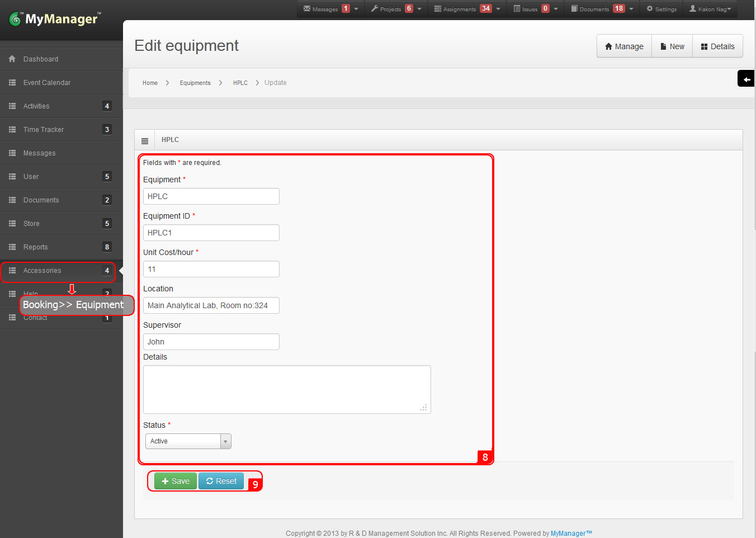Image resolution: width=756 pixels, height=538 pixels.
Task: Open the Kakon Nag user menu
Action: pyautogui.click(x=710, y=8)
